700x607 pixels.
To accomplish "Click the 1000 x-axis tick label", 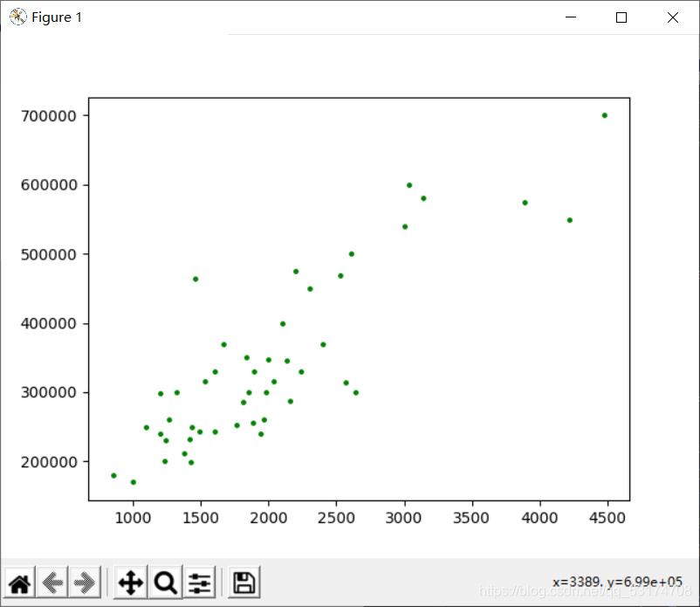I will click(x=133, y=518).
